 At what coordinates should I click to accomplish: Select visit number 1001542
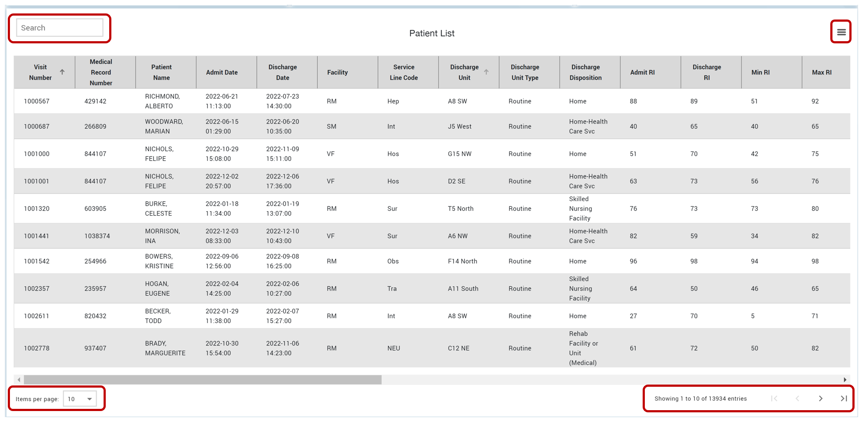[36, 261]
